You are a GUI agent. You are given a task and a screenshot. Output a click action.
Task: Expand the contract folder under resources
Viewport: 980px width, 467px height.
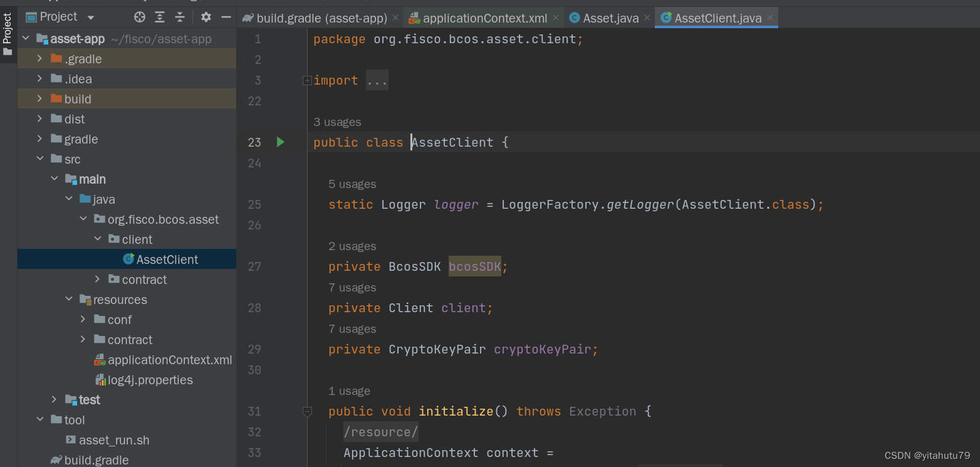[83, 340]
